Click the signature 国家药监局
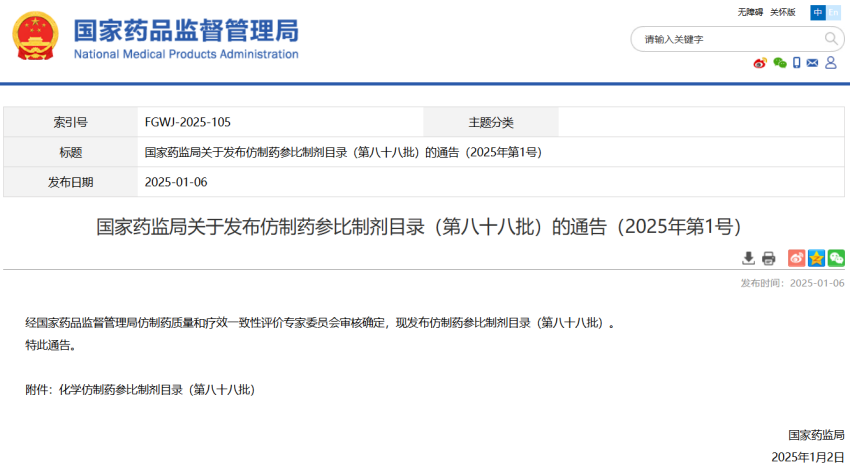The image size is (850, 476). tap(816, 435)
